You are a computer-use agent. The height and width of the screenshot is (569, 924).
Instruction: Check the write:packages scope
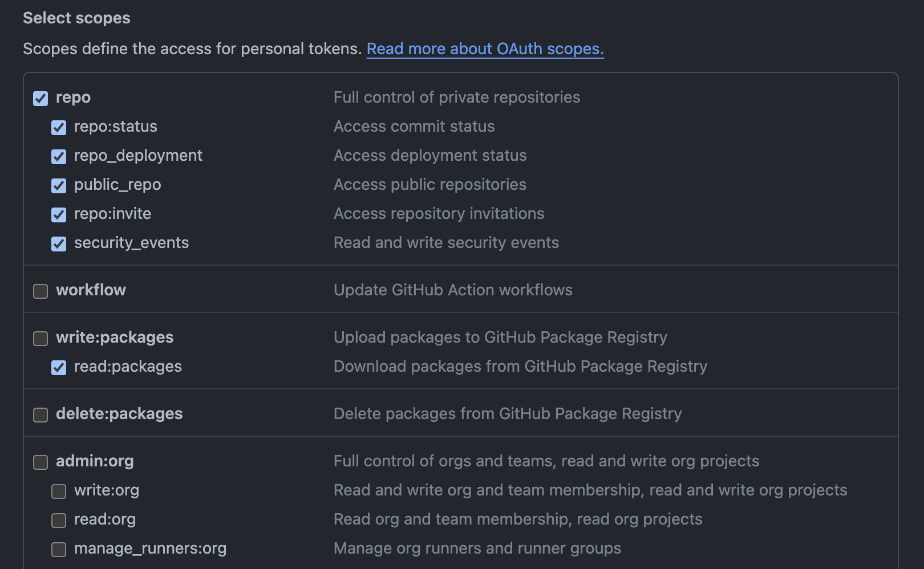point(40,339)
